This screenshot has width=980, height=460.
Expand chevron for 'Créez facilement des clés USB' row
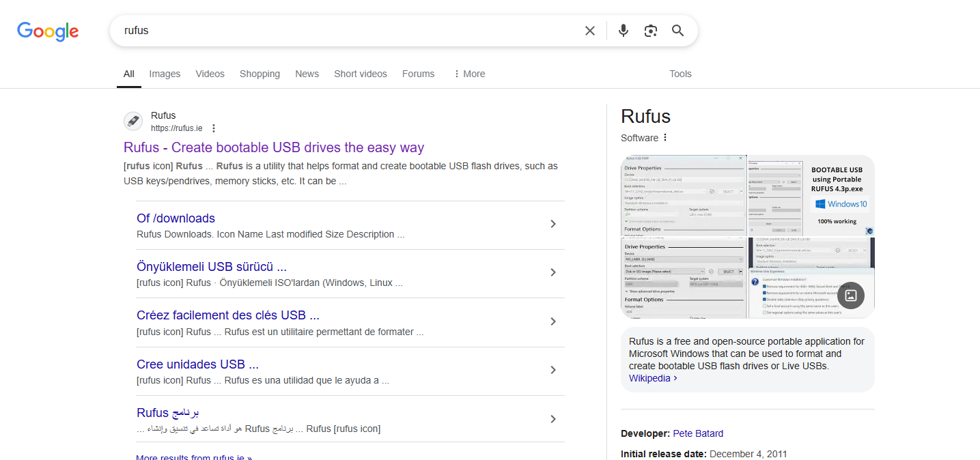[x=553, y=321]
